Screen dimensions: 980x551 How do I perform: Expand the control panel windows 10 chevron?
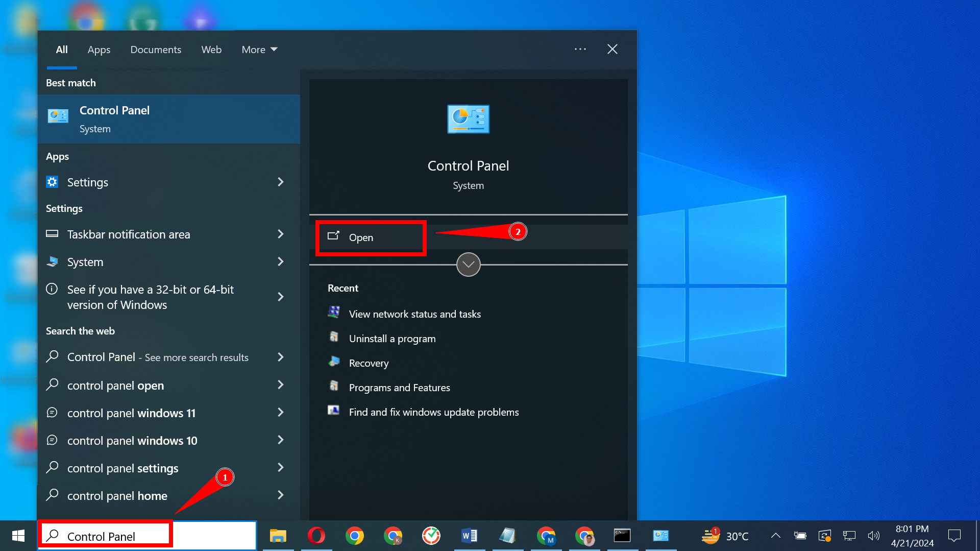[280, 440]
